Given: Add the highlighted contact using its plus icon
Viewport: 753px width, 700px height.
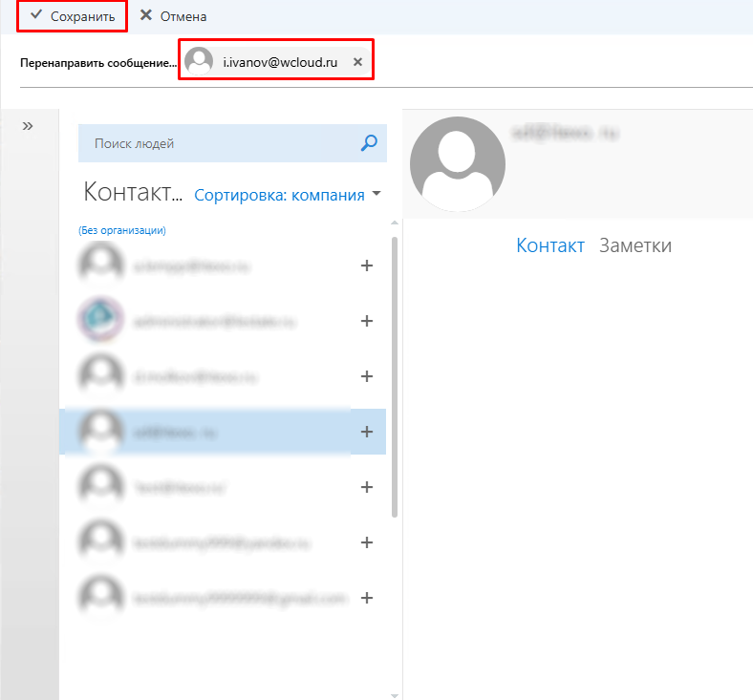Looking at the screenshot, I should (x=366, y=432).
